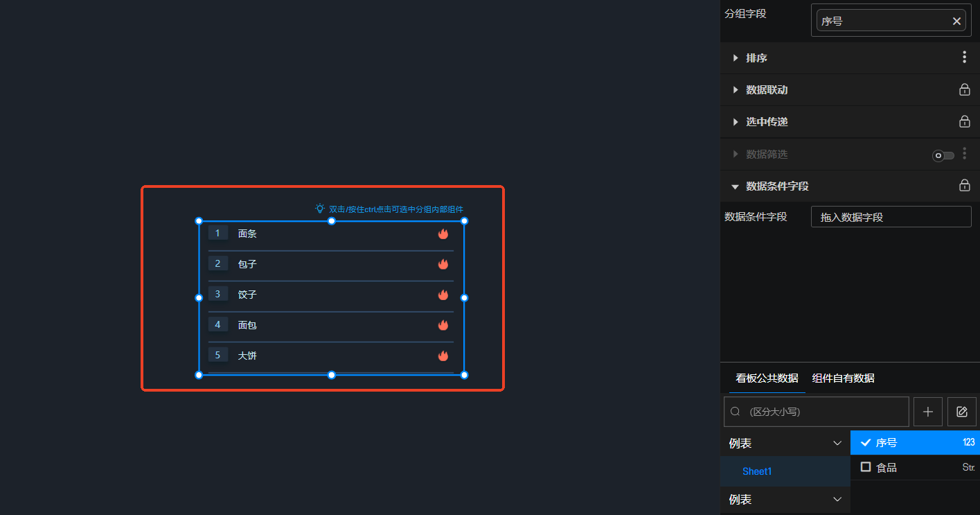Image resolution: width=980 pixels, height=515 pixels.
Task: Click the flame icon in the 面条 row
Action: (443, 234)
